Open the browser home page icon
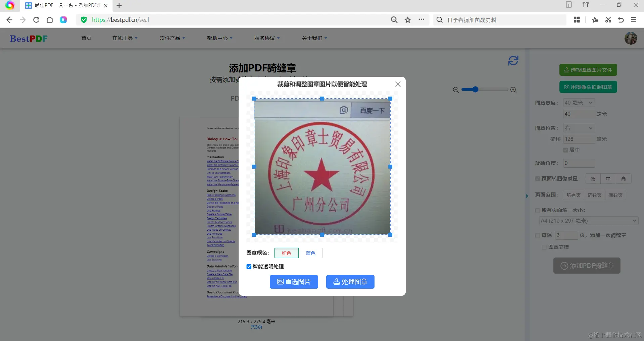The image size is (644, 341). click(50, 20)
